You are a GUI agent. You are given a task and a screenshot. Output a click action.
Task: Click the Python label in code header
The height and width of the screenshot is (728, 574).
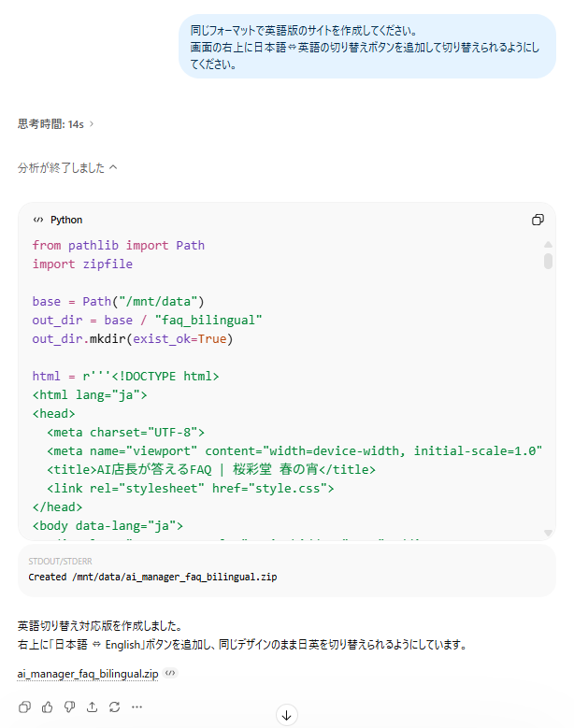(66, 220)
